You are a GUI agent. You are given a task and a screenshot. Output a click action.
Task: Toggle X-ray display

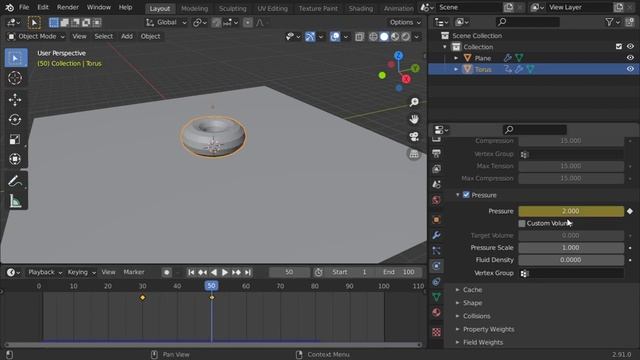click(x=359, y=37)
